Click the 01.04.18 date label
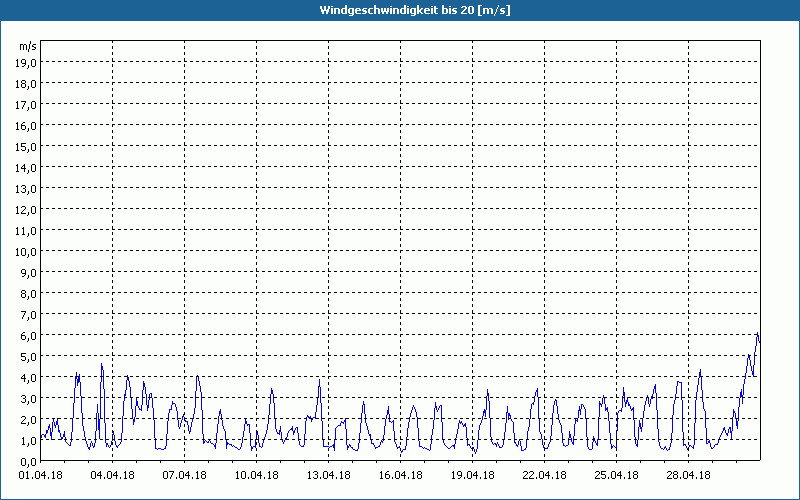 tap(40, 475)
